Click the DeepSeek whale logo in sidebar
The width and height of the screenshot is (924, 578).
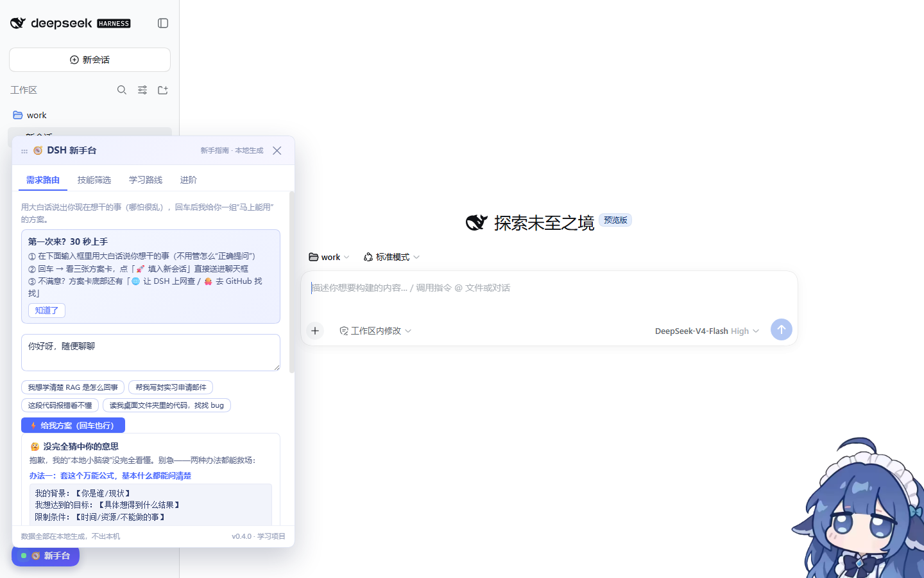tap(18, 23)
